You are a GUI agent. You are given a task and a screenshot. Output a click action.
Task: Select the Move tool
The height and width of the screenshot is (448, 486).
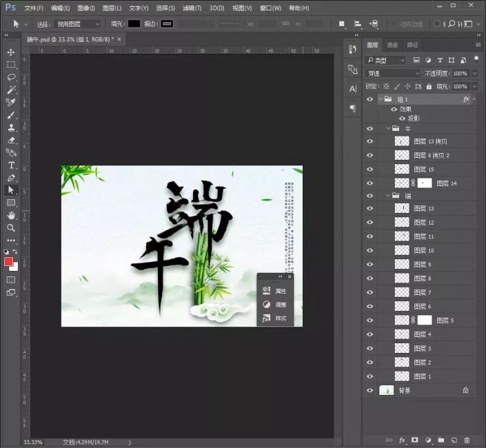tap(11, 52)
